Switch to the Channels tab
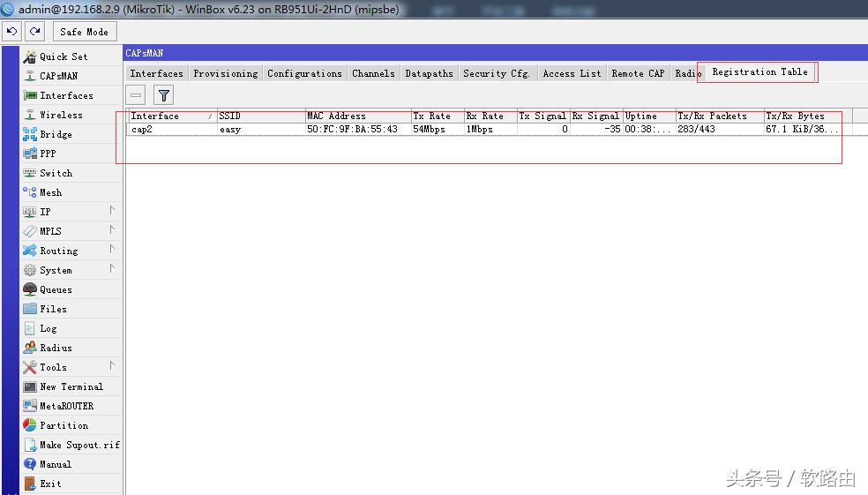 click(373, 73)
